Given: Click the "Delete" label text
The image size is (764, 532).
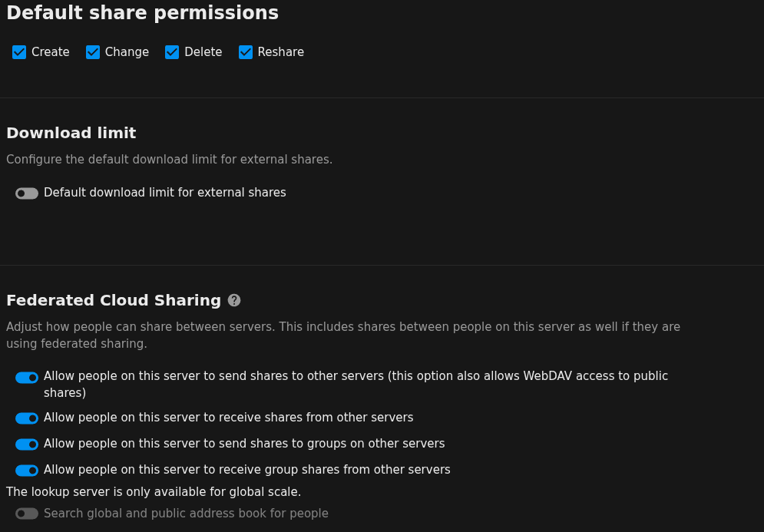Looking at the screenshot, I should click(203, 52).
